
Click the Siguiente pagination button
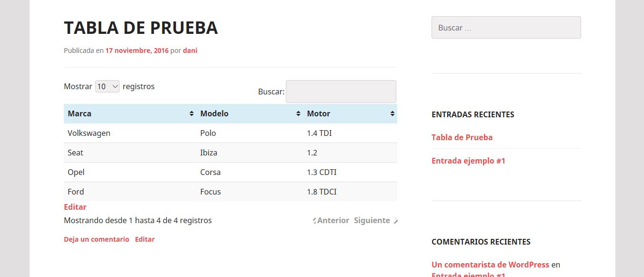(372, 220)
